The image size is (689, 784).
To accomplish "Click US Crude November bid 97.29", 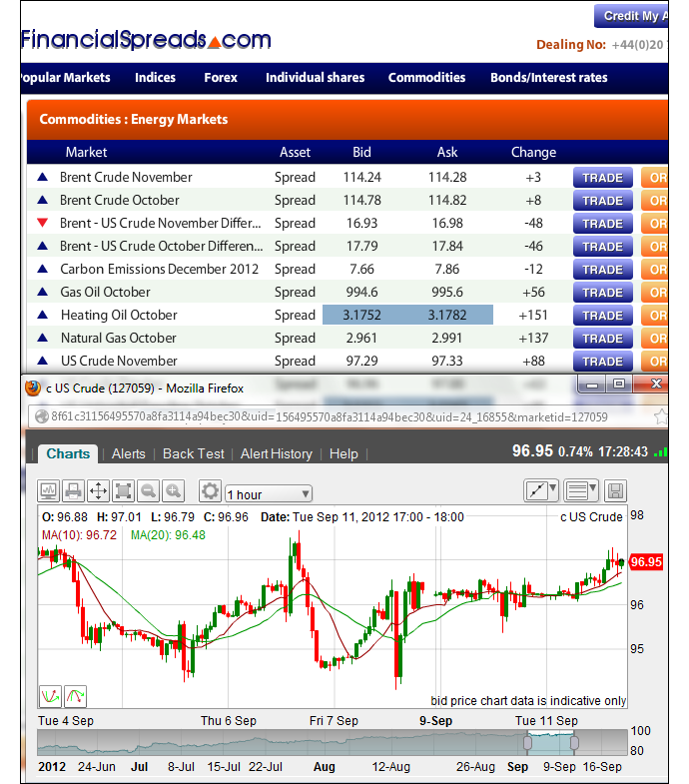I will (362, 361).
